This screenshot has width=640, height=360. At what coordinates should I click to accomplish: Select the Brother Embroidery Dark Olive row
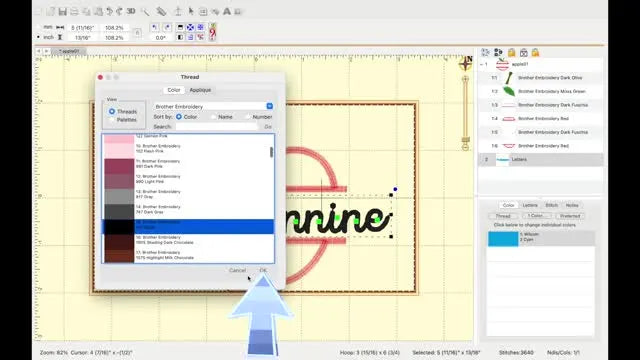tap(540, 78)
